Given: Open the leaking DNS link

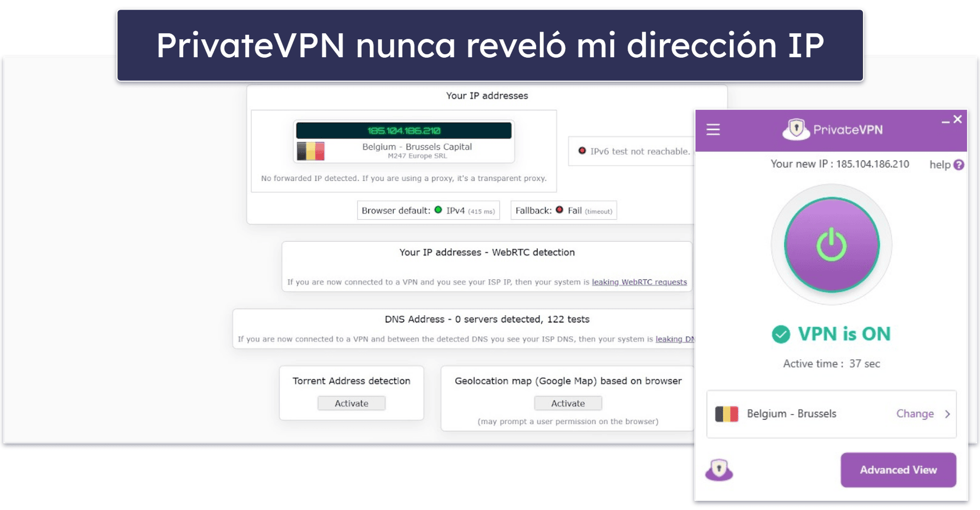Looking at the screenshot, I should click(x=675, y=339).
